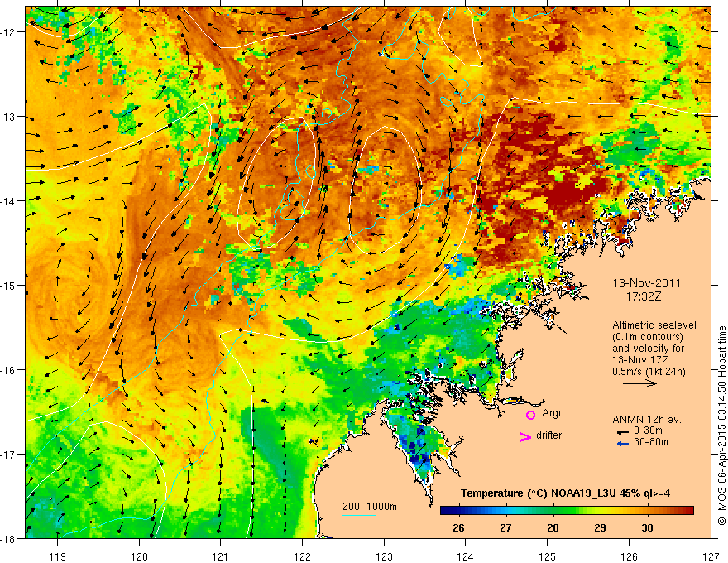Image resolution: width=728 pixels, height=563 pixels.
Task: Click the 30 value on temperature scale
Action: 647,527
